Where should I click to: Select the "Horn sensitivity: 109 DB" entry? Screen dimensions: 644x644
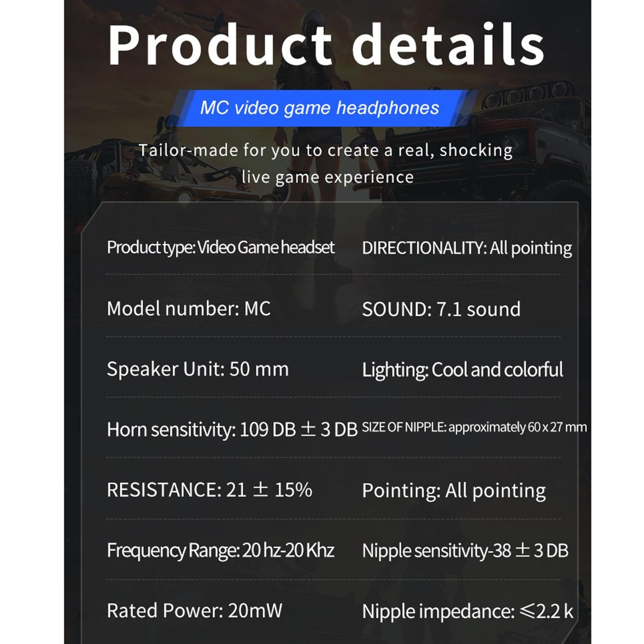(232, 429)
